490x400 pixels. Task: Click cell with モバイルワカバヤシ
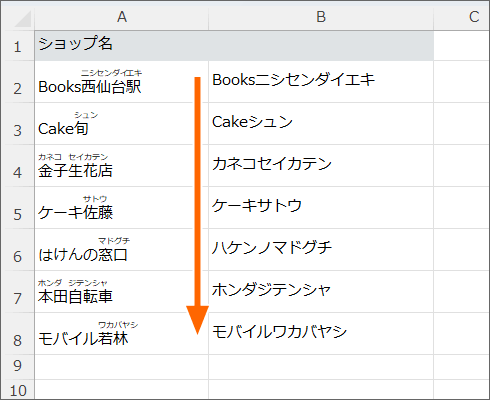(x=321, y=334)
